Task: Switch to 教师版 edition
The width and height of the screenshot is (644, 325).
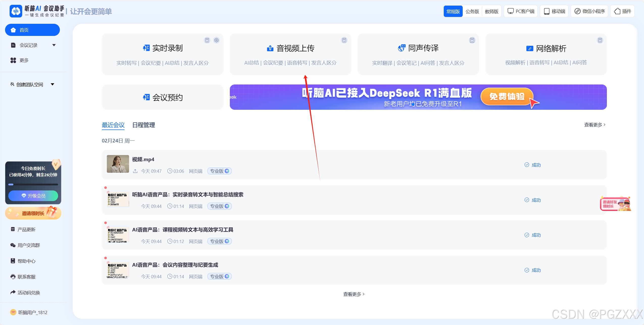Action: pyautogui.click(x=491, y=11)
